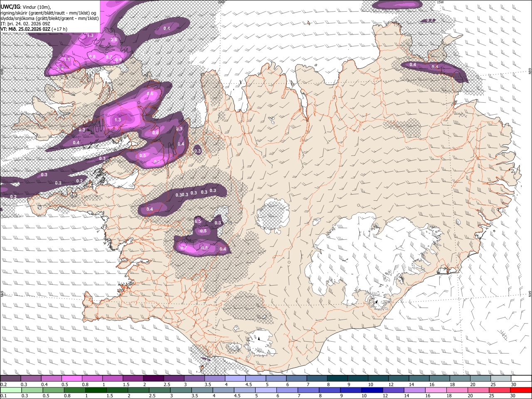Click the '12' label on the lower legend

click(x=386, y=396)
